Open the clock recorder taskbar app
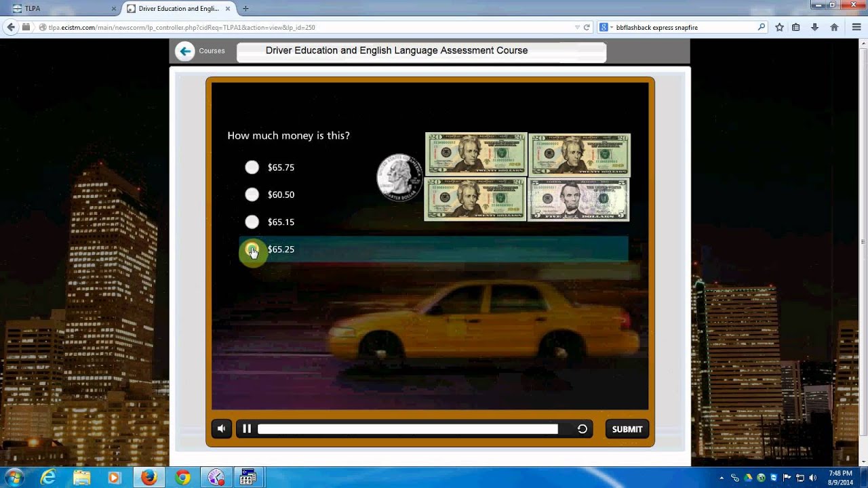The width and height of the screenshot is (868, 488). coord(216,478)
